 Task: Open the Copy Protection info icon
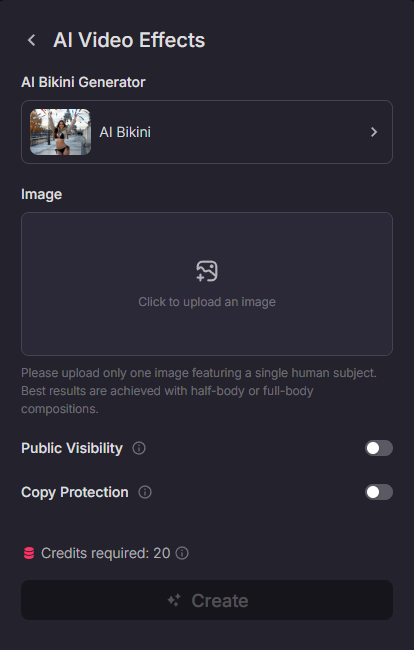click(145, 492)
